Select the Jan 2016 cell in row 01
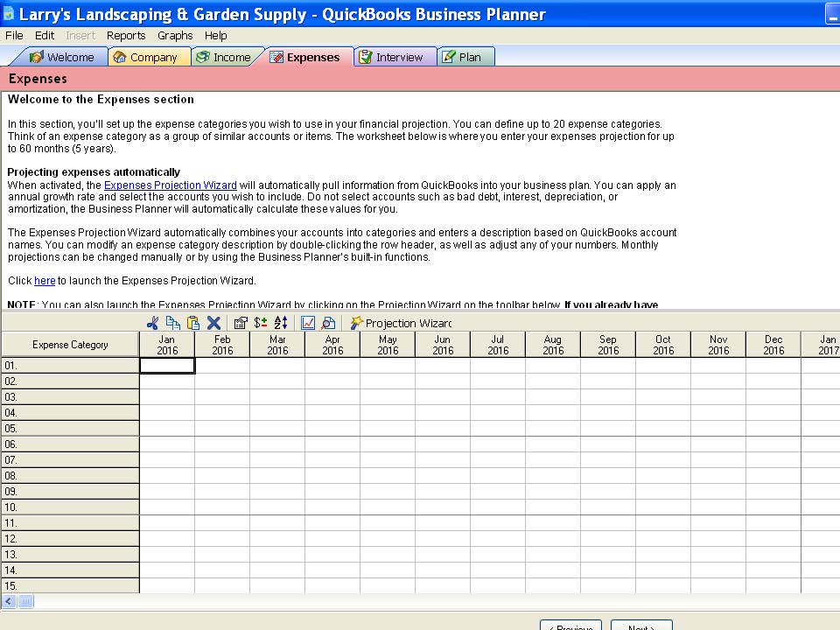This screenshot has width=840, height=630. (167, 366)
